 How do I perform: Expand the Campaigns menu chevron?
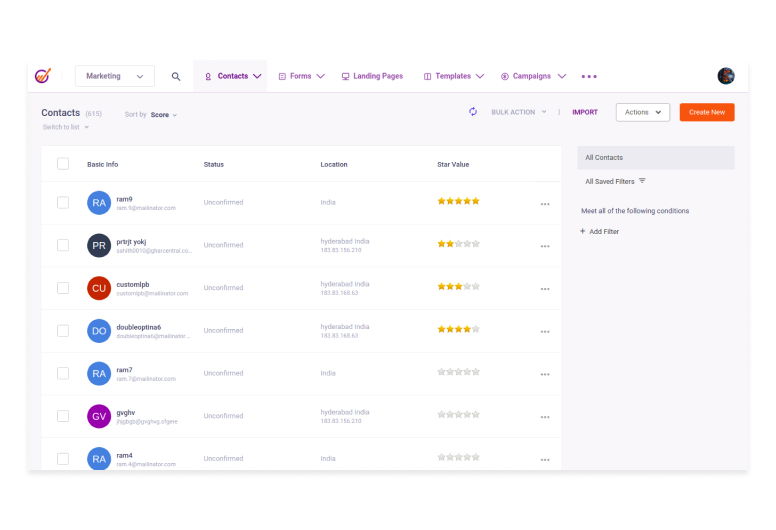561,76
